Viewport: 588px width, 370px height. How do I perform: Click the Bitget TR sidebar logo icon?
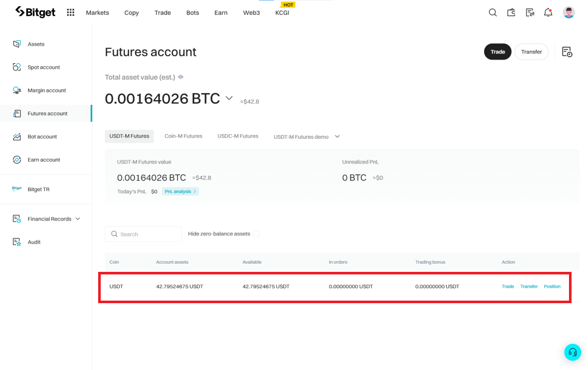pos(17,189)
